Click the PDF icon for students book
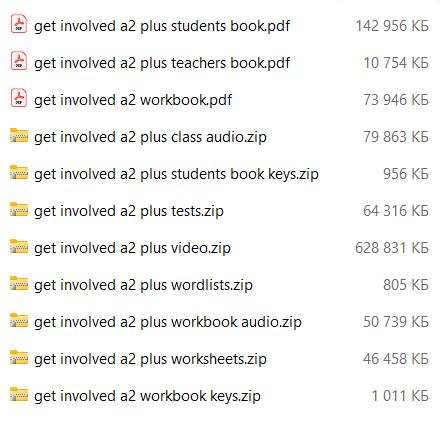 click(x=19, y=24)
